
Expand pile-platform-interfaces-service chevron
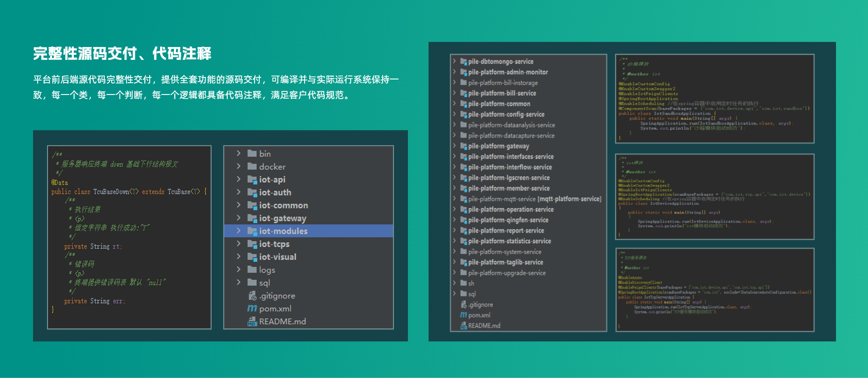tap(454, 156)
